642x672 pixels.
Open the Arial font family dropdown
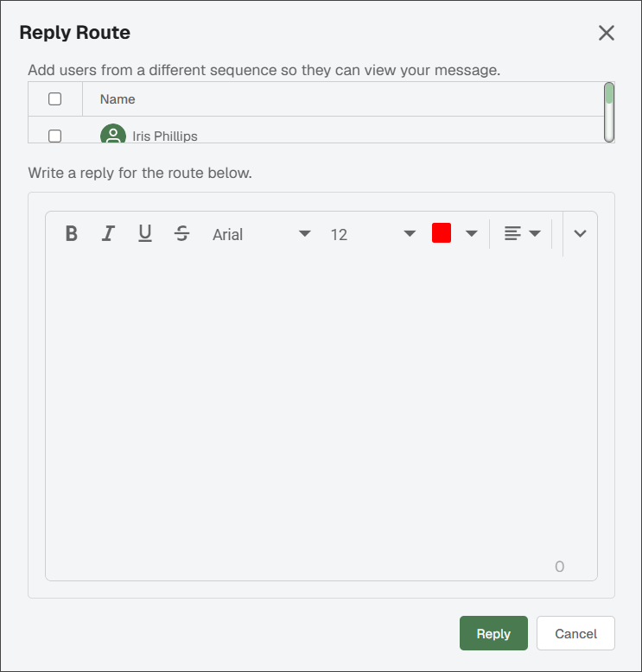tap(261, 234)
